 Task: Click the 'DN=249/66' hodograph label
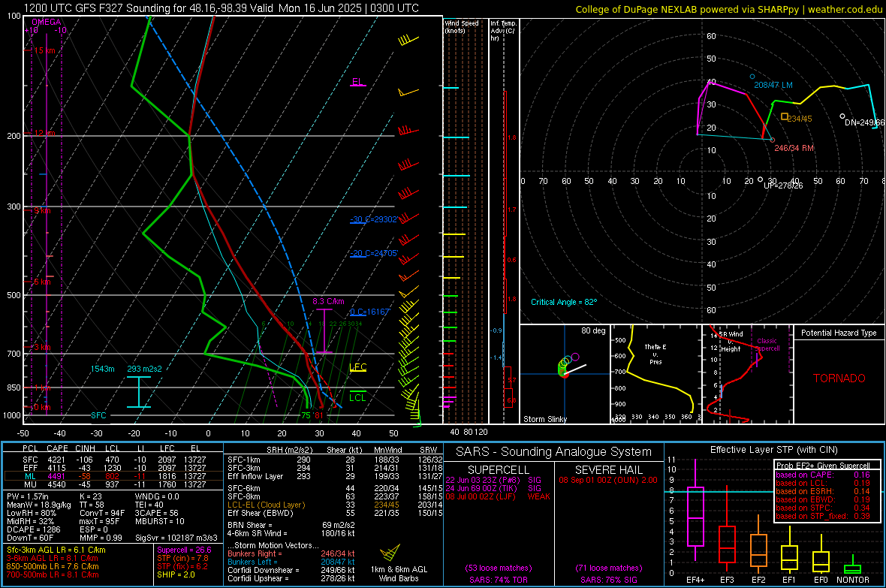[864, 122]
